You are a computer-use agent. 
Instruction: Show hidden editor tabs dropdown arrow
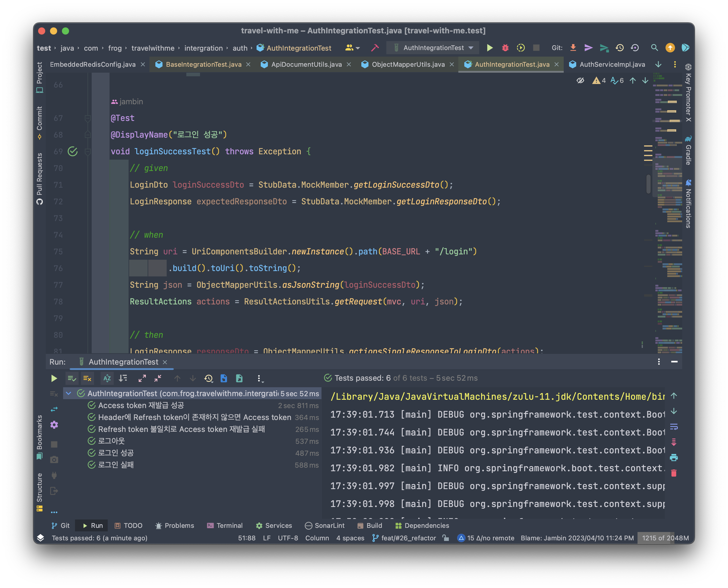658,64
